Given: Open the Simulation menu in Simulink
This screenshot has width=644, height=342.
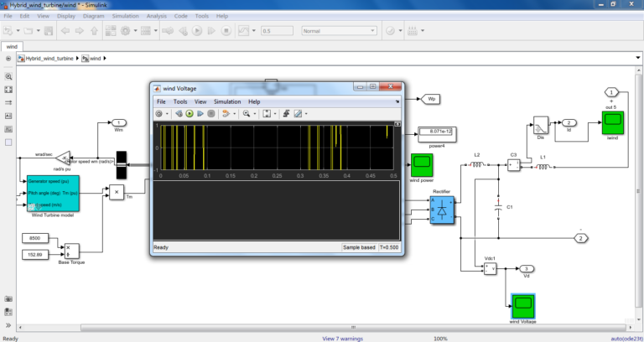Looking at the screenshot, I should [x=126, y=15].
